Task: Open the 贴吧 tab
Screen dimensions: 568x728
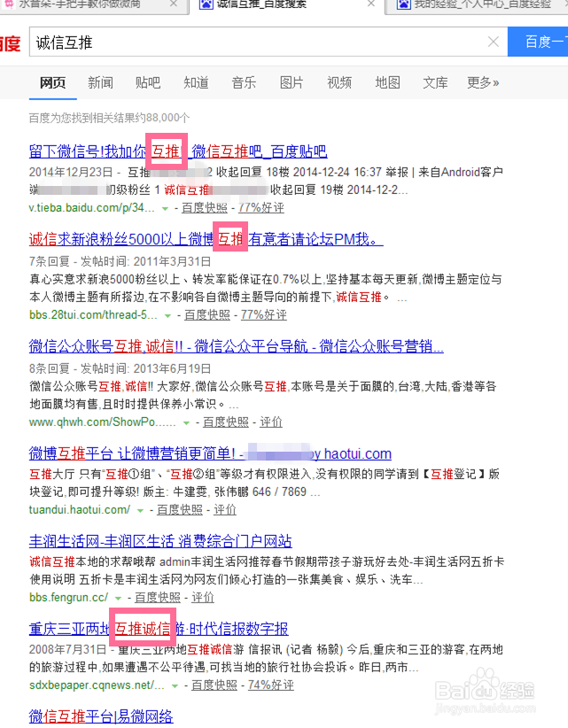Action: 148,82
